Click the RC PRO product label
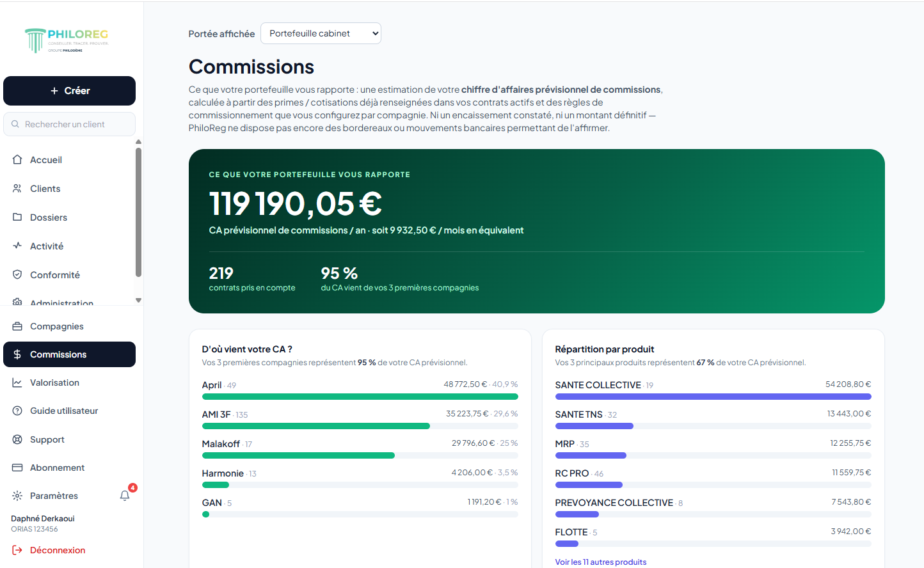 (572, 473)
